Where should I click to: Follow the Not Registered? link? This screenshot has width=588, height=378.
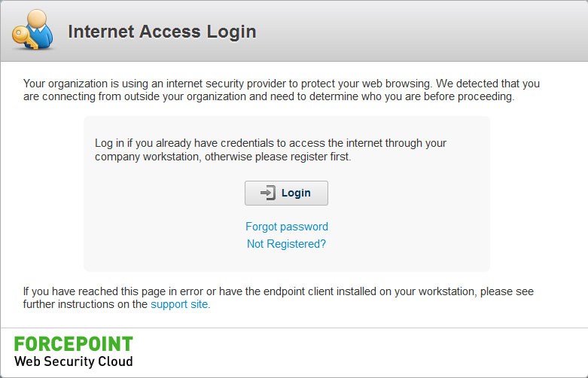(x=286, y=244)
